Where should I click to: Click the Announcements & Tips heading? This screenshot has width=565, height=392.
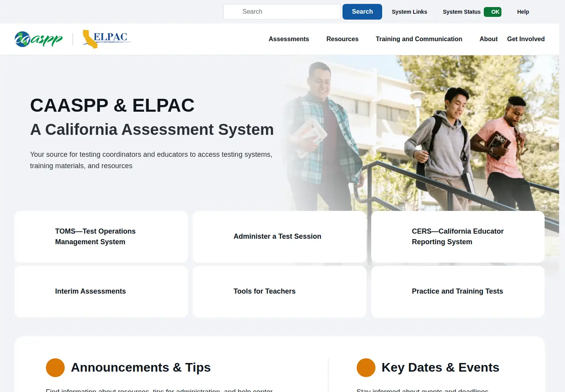click(141, 368)
